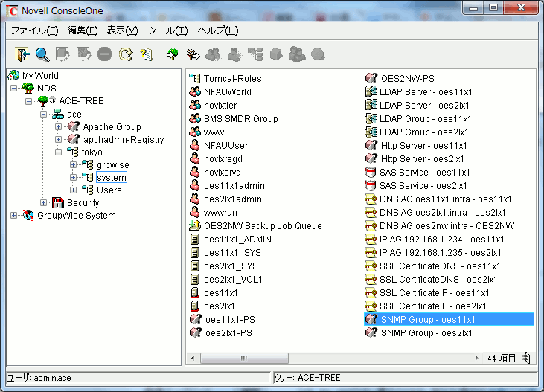Click the DNS AG oes11x1.intra key icon
Image resolution: width=544 pixels, height=392 pixels.
click(x=371, y=199)
